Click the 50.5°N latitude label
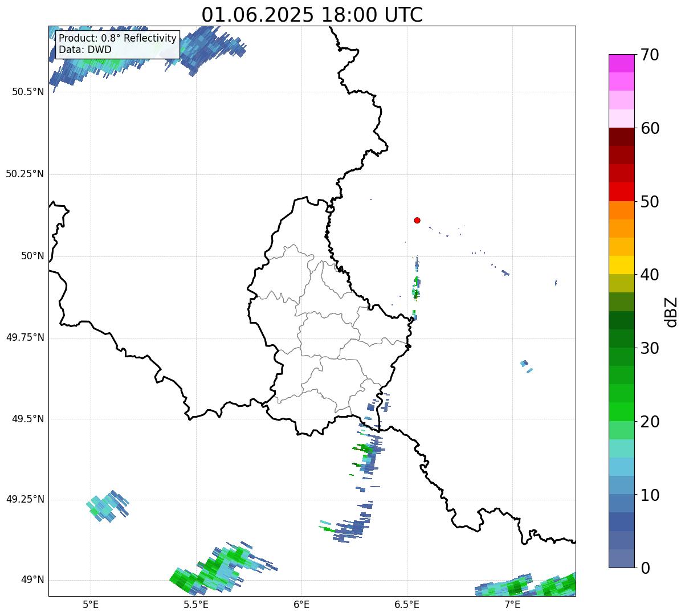The height and width of the screenshot is (616, 685). (28, 92)
